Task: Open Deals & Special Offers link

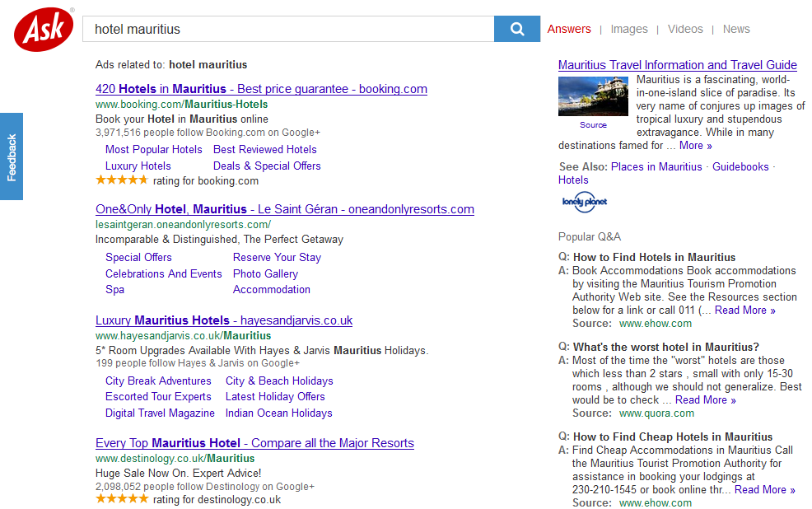Action: pyautogui.click(x=267, y=166)
